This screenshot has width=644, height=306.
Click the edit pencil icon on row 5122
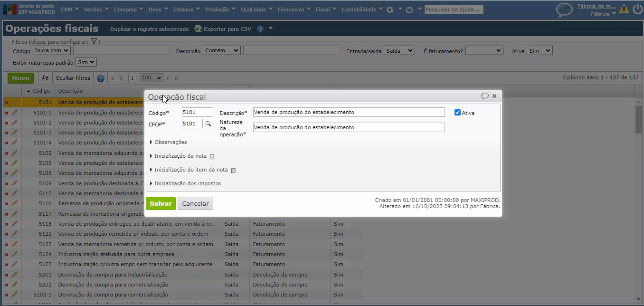[x=14, y=234]
